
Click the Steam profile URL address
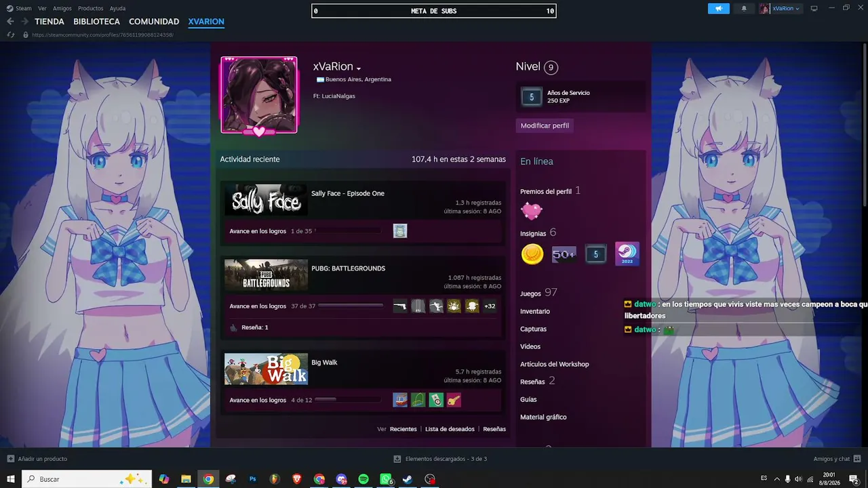[x=102, y=35]
